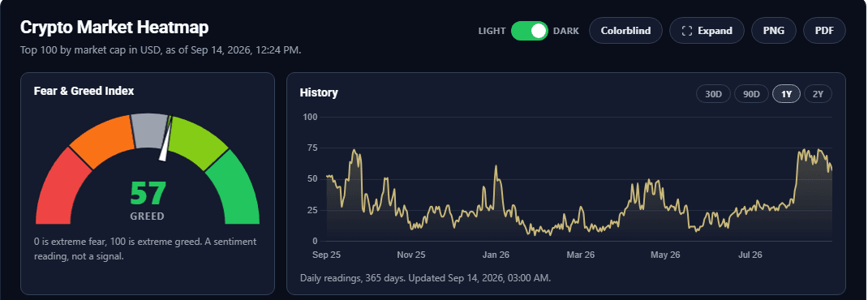
Task: Select the 30D history range
Action: click(714, 94)
